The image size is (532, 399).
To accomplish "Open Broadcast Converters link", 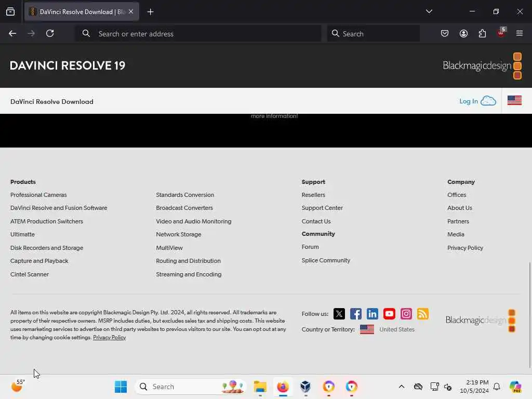I will (x=184, y=208).
